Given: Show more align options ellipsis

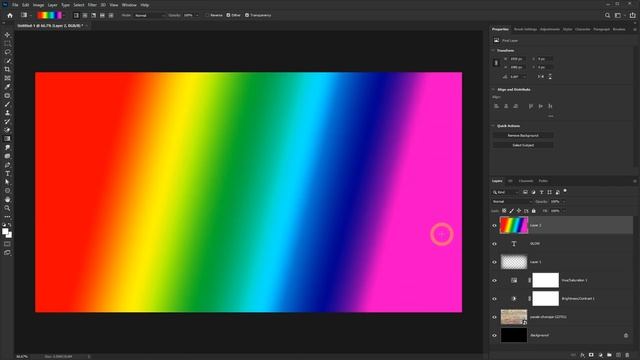Looking at the screenshot, I should [551, 116].
